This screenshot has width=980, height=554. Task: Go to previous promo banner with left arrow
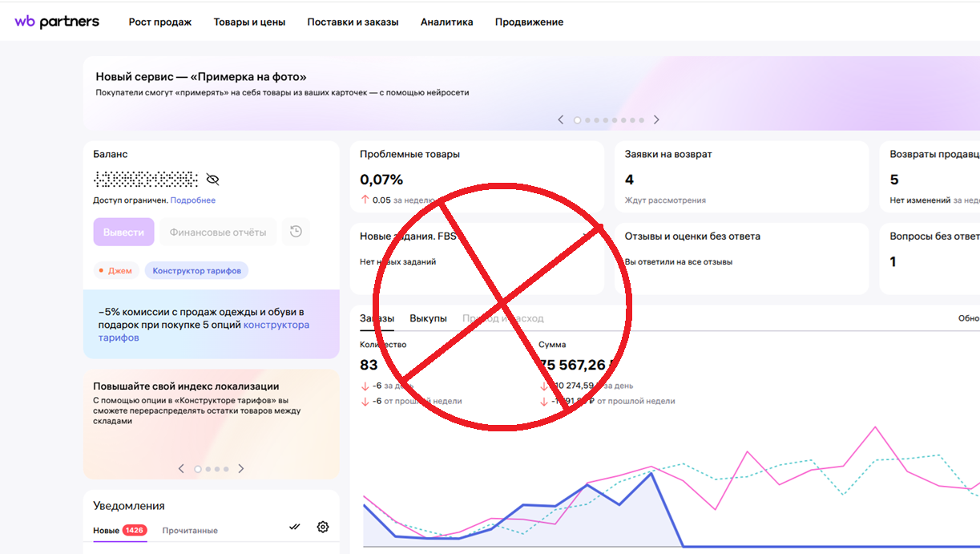pyautogui.click(x=560, y=119)
